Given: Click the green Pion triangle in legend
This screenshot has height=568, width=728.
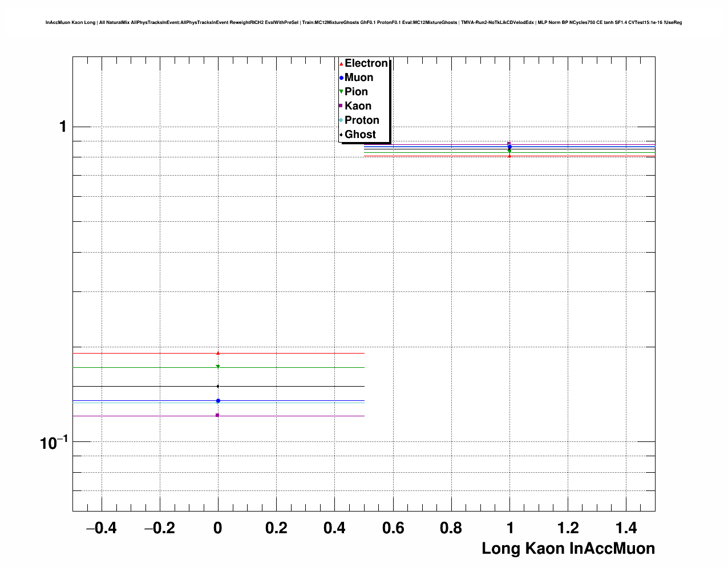Looking at the screenshot, I should (x=341, y=92).
